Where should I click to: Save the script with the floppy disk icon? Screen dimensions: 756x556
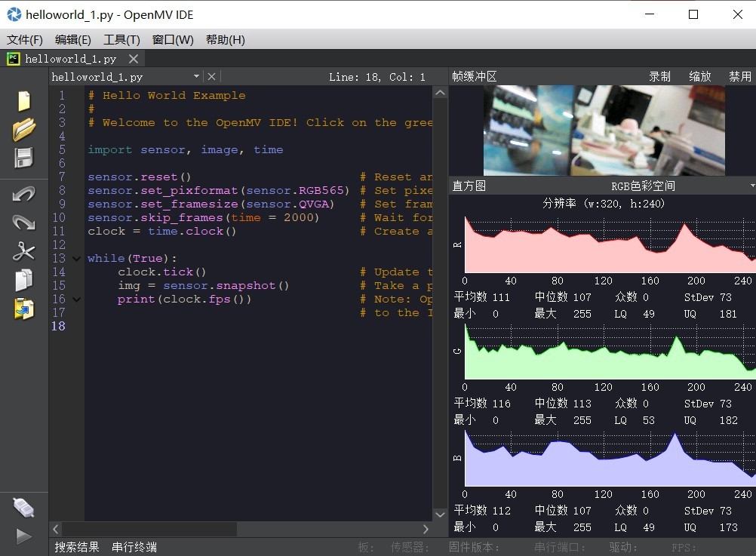23,158
